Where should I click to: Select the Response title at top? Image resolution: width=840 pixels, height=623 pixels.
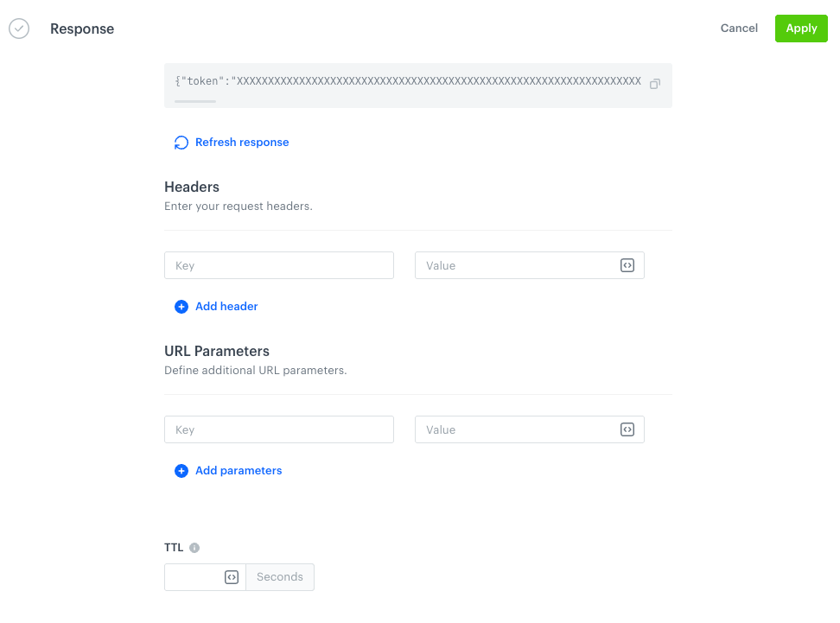(82, 29)
